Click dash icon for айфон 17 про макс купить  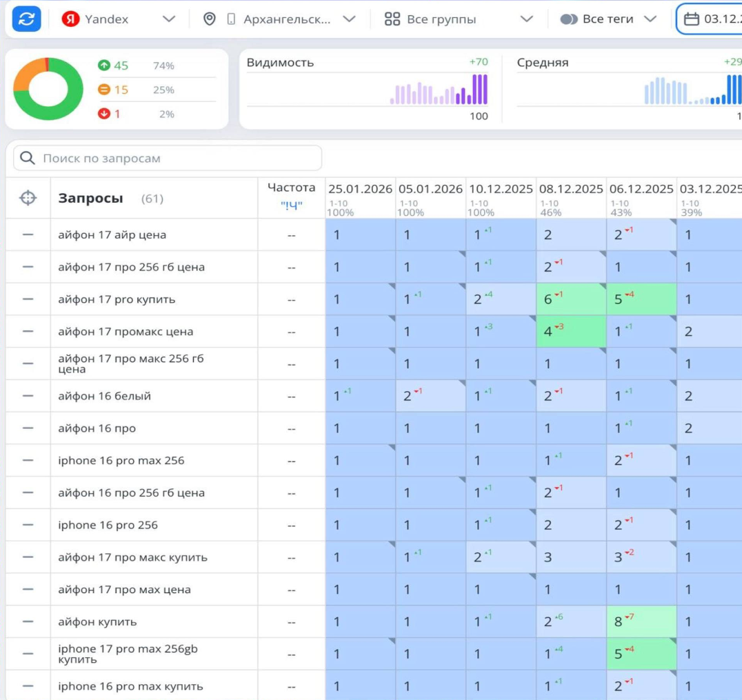[x=28, y=557]
